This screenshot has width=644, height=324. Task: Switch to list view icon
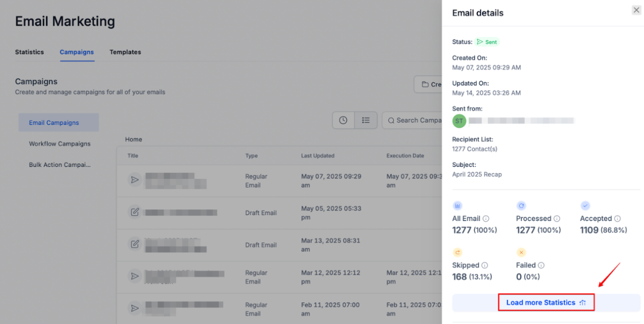[x=366, y=120]
